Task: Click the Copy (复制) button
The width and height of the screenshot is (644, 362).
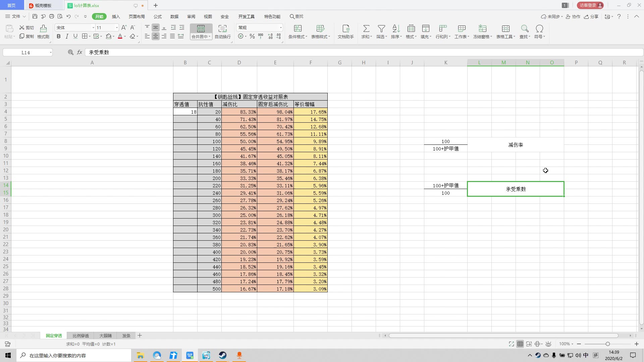Action: 26,36
